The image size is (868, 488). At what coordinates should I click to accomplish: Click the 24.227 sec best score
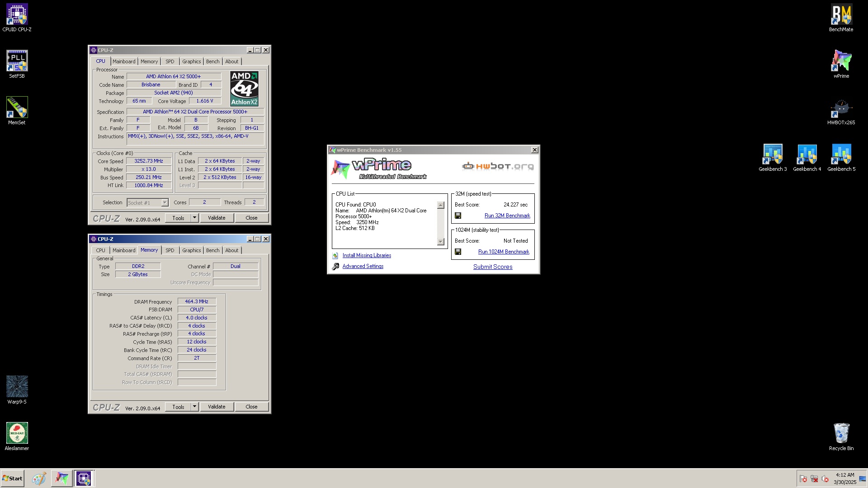click(x=515, y=205)
